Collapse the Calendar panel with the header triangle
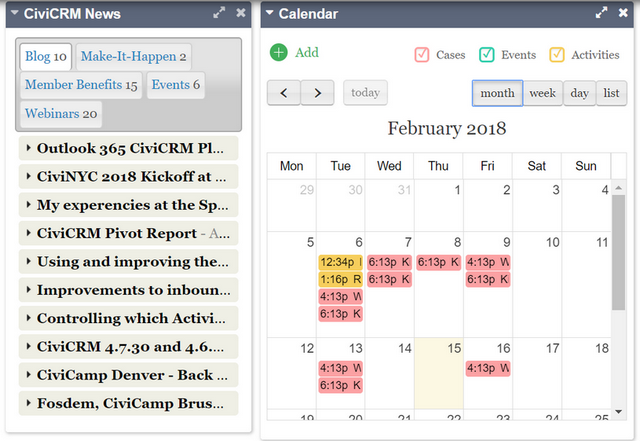The height and width of the screenshot is (441, 640). [269, 13]
